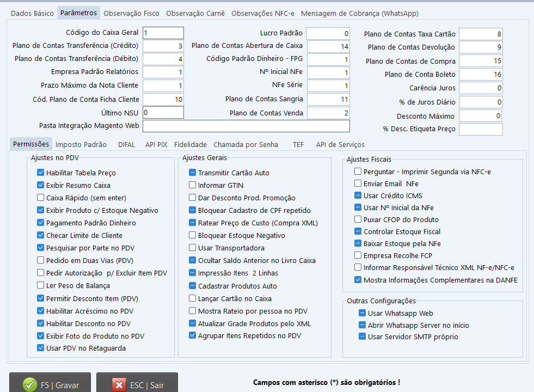Screen dimensions: 534x392
Task: Check Perguntar - Imprimir Segunda via NFC-e
Action: pyautogui.click(x=358, y=171)
